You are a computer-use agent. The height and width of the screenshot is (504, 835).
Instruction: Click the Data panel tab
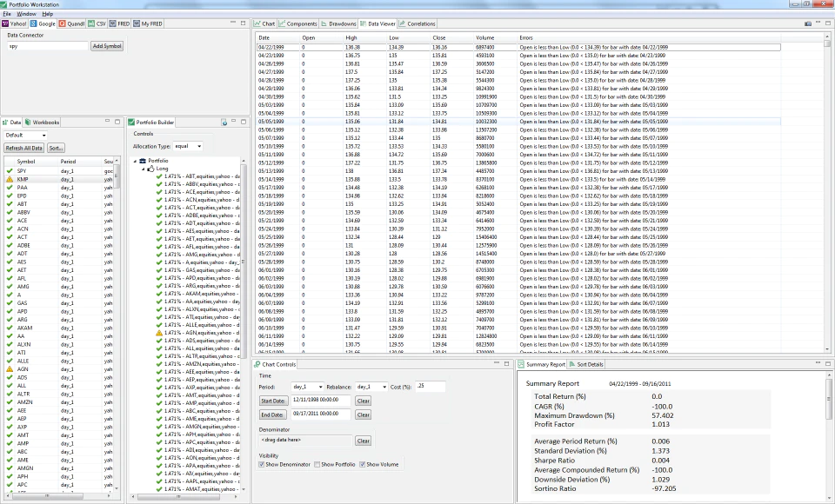click(12, 123)
